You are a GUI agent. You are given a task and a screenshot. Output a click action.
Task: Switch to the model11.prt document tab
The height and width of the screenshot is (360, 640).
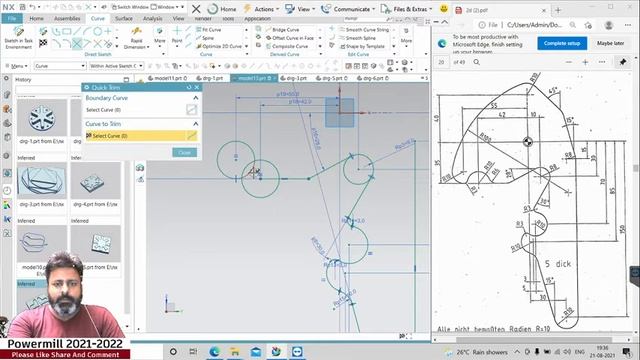click(167, 78)
